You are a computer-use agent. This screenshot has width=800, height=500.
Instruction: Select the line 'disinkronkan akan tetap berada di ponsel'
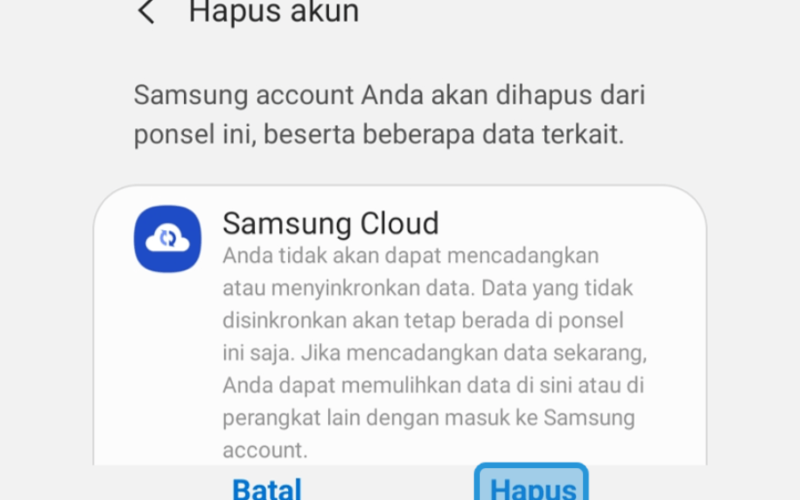click(423, 320)
